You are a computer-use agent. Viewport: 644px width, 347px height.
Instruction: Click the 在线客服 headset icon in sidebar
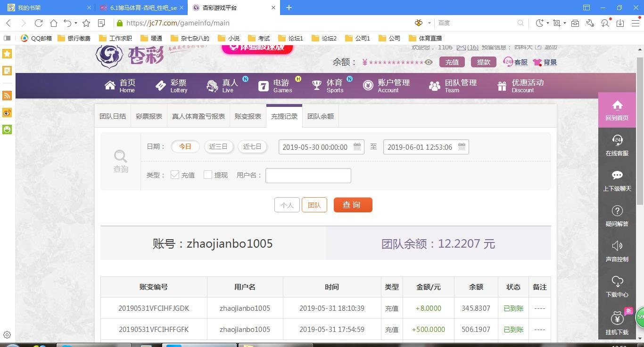tap(617, 140)
